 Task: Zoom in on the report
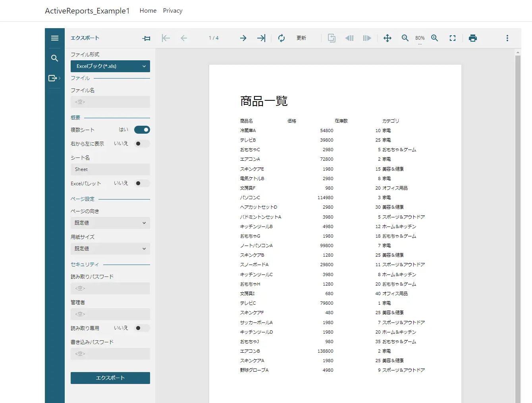click(435, 38)
